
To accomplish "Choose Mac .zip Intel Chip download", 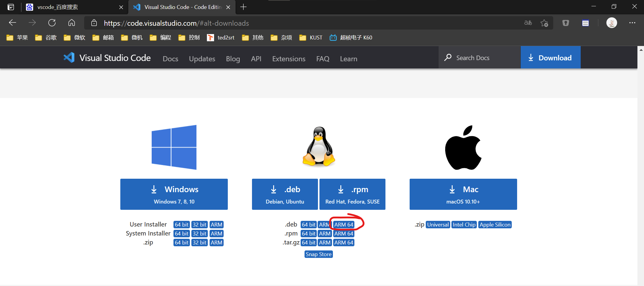I will click(x=464, y=225).
